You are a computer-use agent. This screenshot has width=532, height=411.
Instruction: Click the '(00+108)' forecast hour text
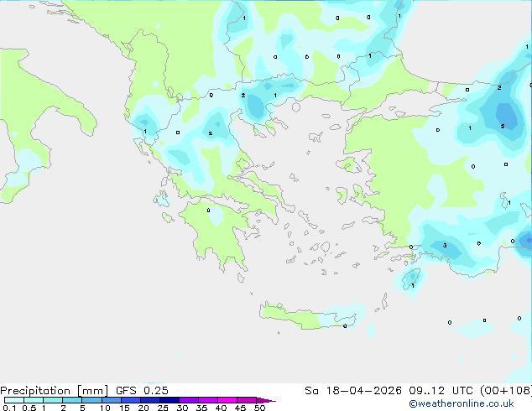pyautogui.click(x=506, y=391)
